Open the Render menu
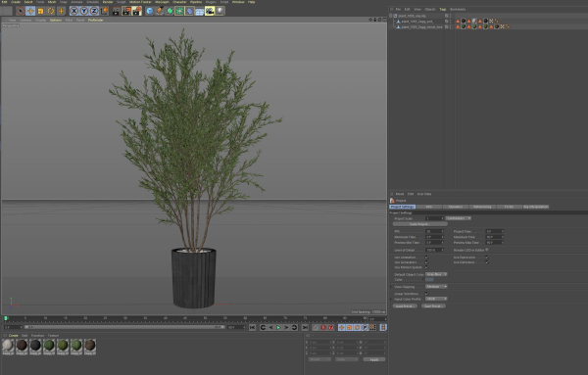588x375 pixels. [x=108, y=2]
